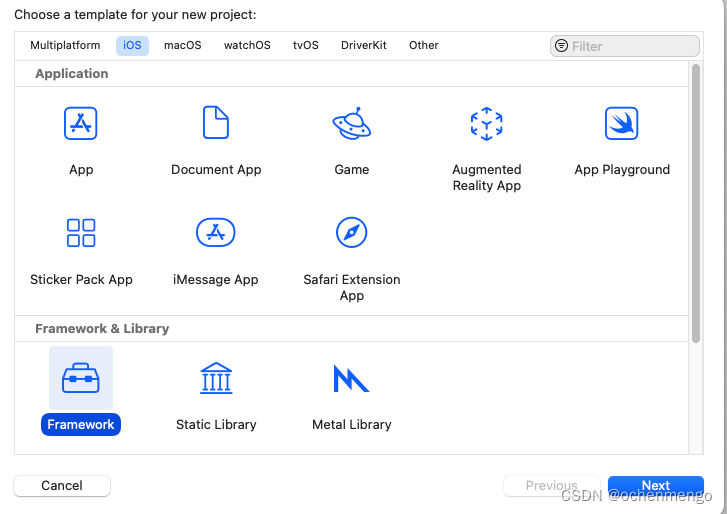Click the Next button
Viewport: 727px width, 514px height.
pos(656,485)
